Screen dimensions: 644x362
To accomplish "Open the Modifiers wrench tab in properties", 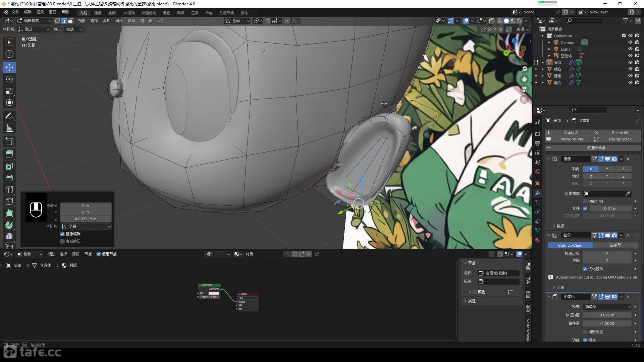I will [538, 193].
